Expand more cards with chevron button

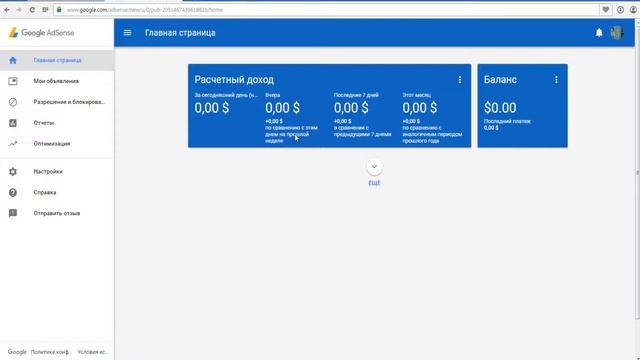point(374,167)
